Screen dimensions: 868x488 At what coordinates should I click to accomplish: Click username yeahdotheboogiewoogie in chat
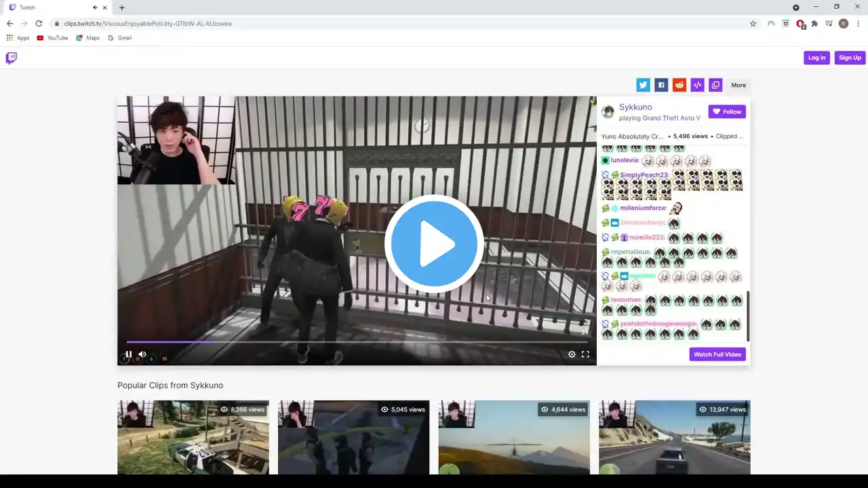(x=658, y=324)
